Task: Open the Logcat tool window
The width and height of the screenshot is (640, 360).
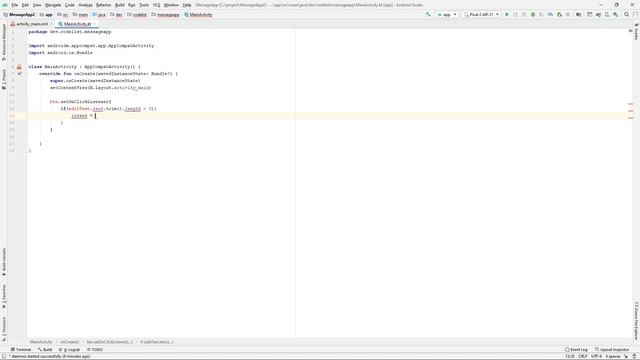Action: click(69, 350)
